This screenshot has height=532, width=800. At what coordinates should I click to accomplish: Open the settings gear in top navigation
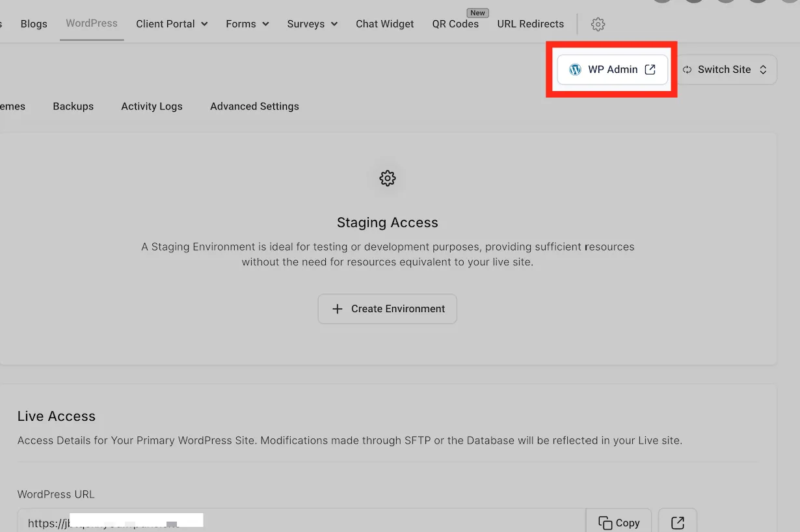tap(598, 24)
